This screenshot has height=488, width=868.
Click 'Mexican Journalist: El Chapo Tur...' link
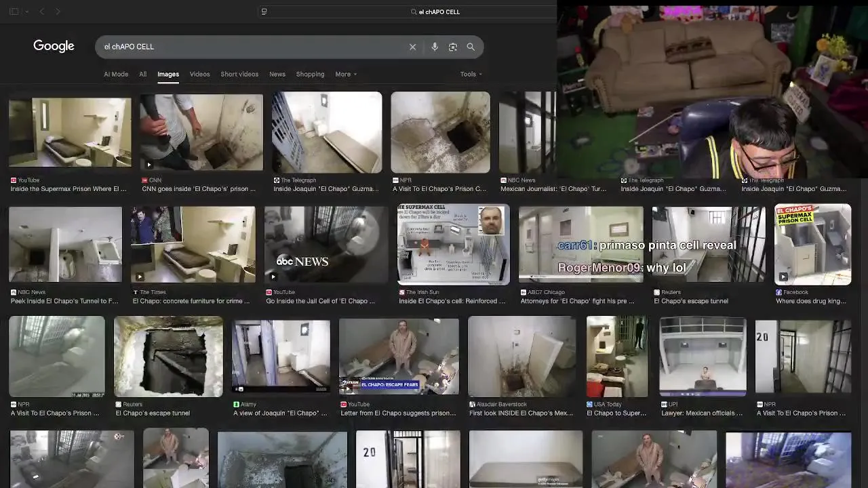[x=553, y=189]
